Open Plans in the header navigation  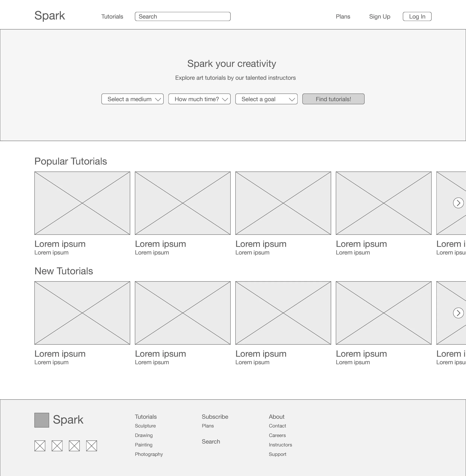point(343,17)
